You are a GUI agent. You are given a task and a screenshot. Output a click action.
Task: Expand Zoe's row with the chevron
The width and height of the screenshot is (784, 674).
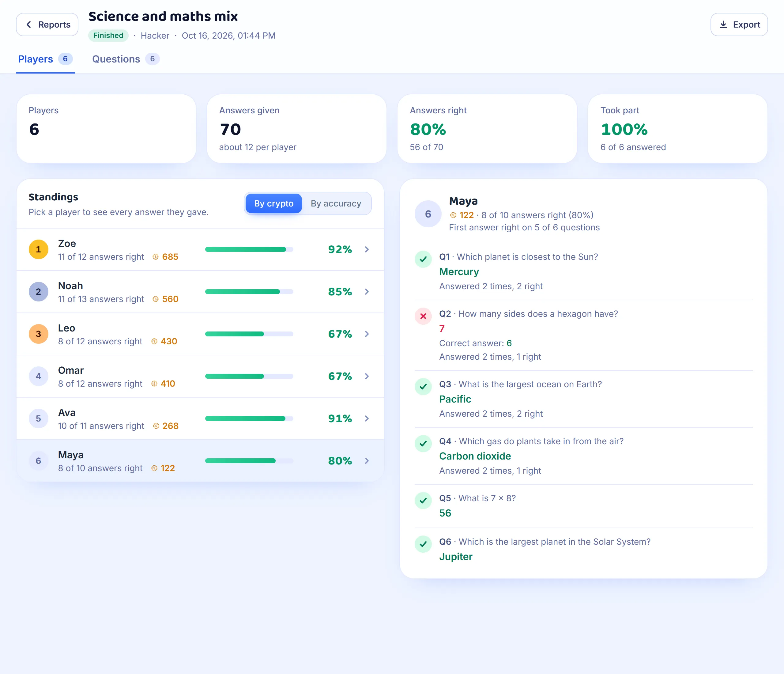[x=367, y=249]
